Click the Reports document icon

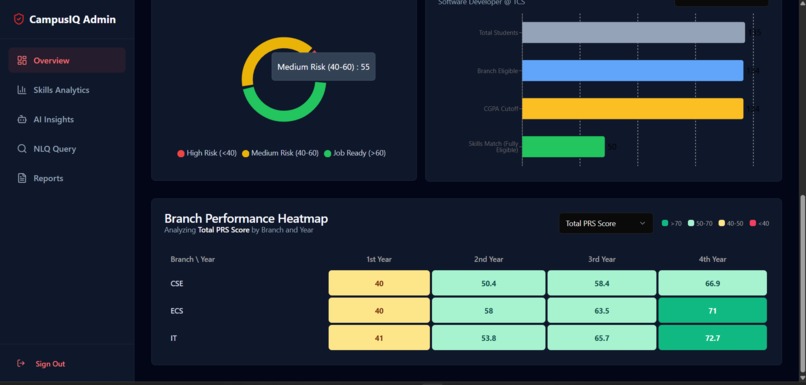click(x=22, y=178)
